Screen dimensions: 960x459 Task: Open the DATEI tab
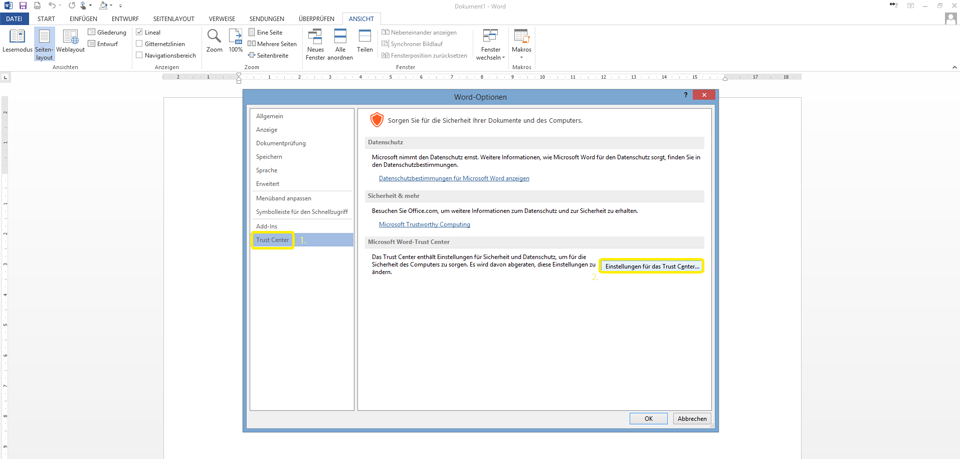point(14,19)
